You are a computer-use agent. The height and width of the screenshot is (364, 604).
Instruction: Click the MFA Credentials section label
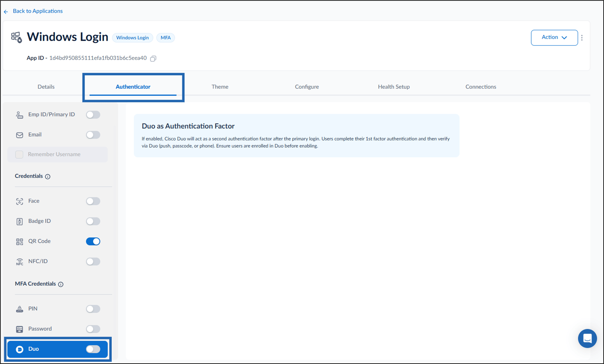[x=35, y=284]
